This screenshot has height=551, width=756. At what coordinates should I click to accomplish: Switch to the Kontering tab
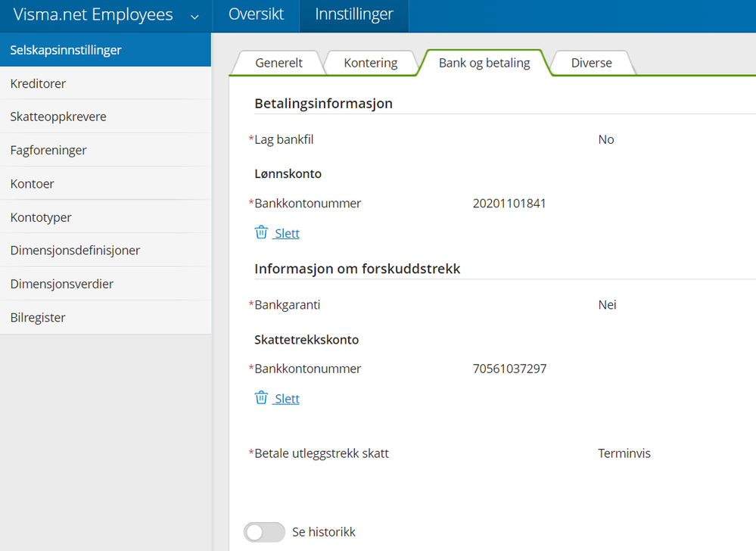click(370, 63)
